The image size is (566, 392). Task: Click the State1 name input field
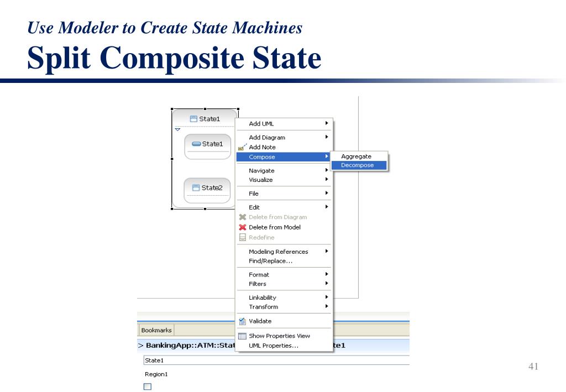pyautogui.click(x=276, y=360)
